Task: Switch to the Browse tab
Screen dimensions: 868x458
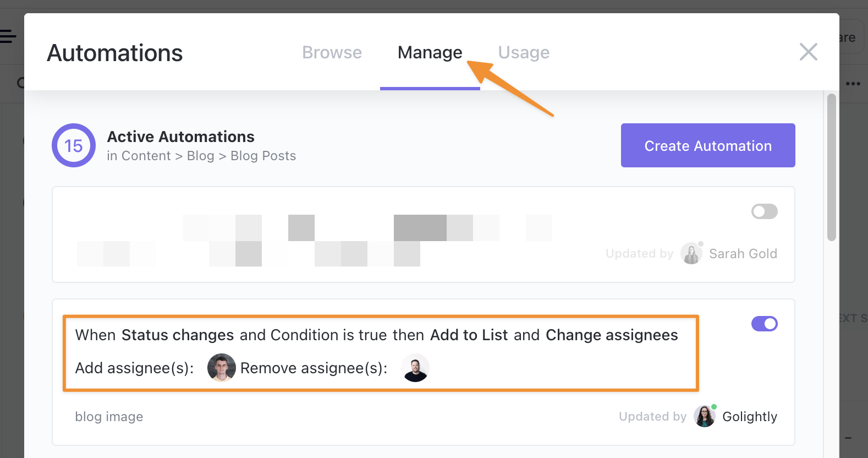Action: [x=332, y=52]
